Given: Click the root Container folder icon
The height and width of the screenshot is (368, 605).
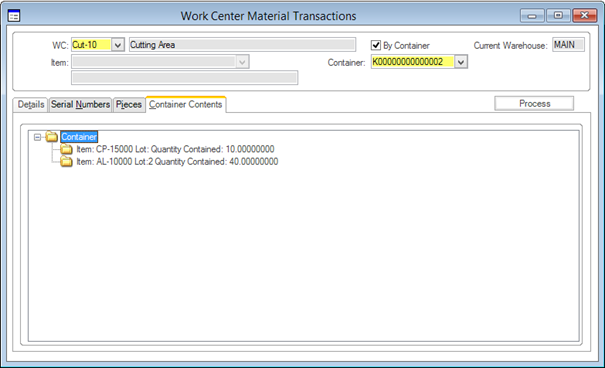Looking at the screenshot, I should 52,137.
